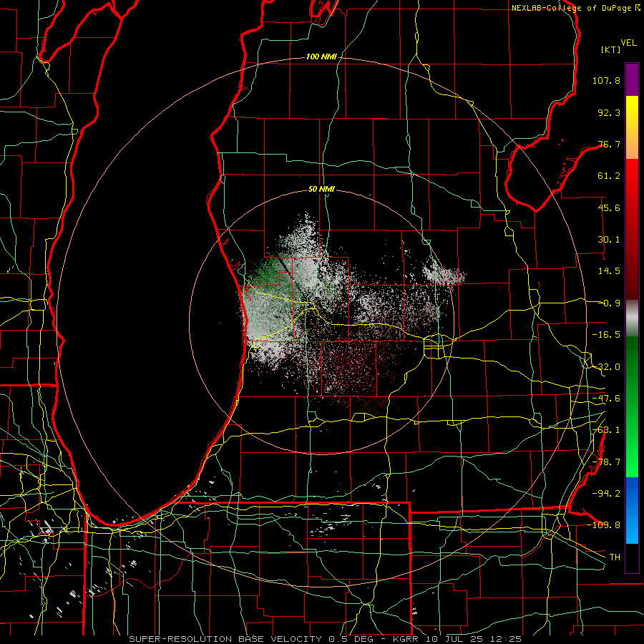Click the 61.2 velocity scale value
Screen dimensions: 644x644
(x=609, y=176)
